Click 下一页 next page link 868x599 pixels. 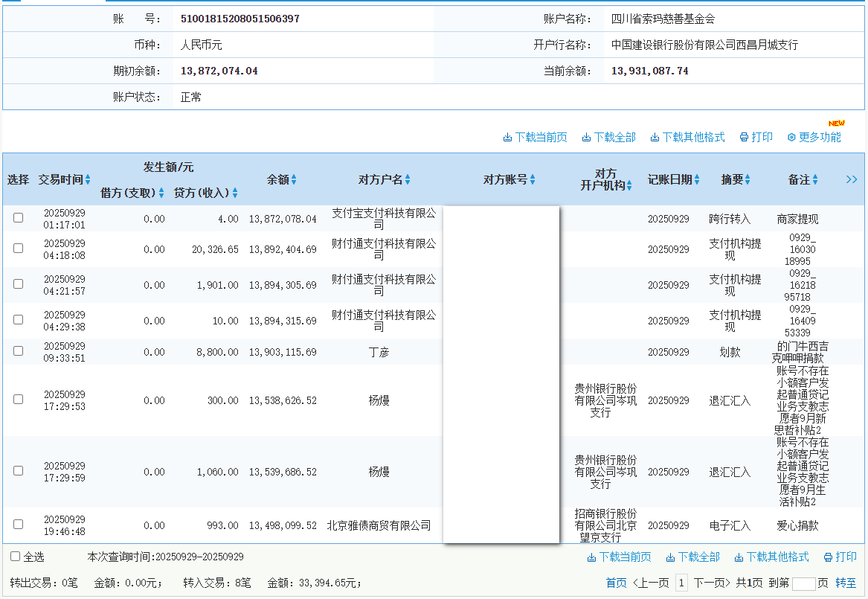pyautogui.click(x=713, y=583)
